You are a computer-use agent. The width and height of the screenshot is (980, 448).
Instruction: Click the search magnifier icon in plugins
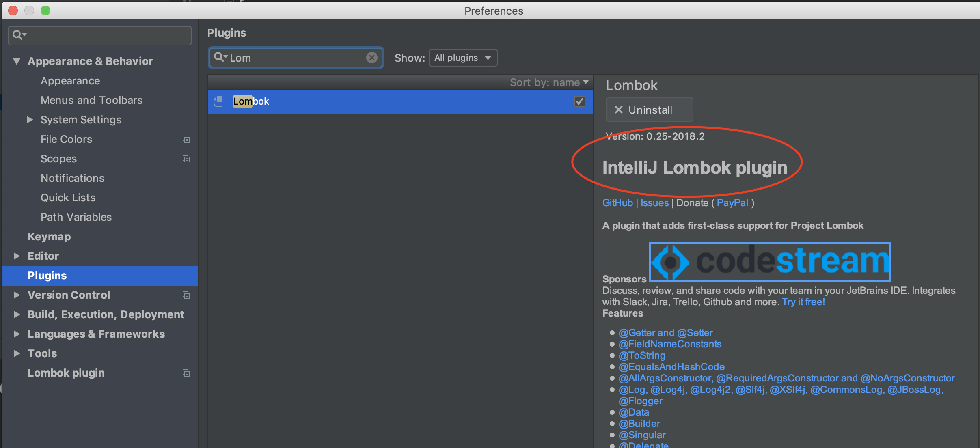[x=219, y=57]
